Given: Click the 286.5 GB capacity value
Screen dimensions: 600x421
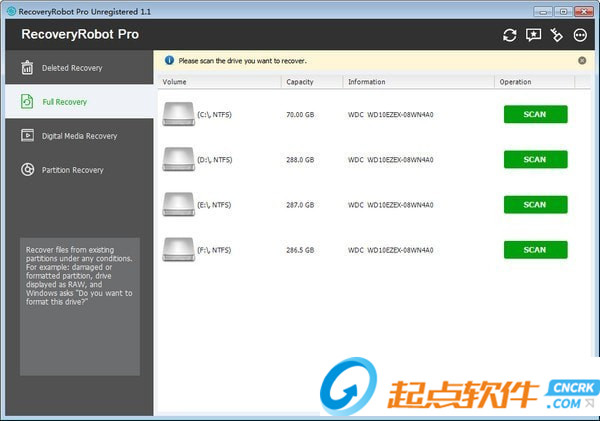Looking at the screenshot, I should coord(300,250).
